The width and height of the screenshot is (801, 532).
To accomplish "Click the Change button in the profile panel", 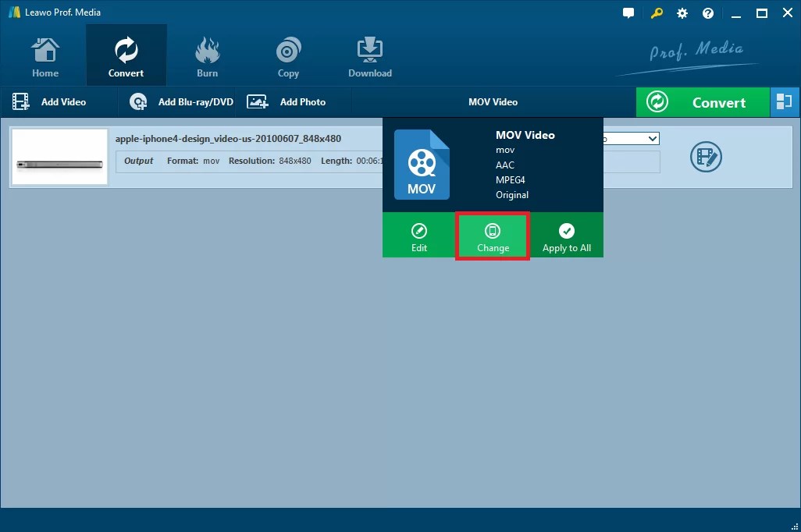I will (493, 235).
